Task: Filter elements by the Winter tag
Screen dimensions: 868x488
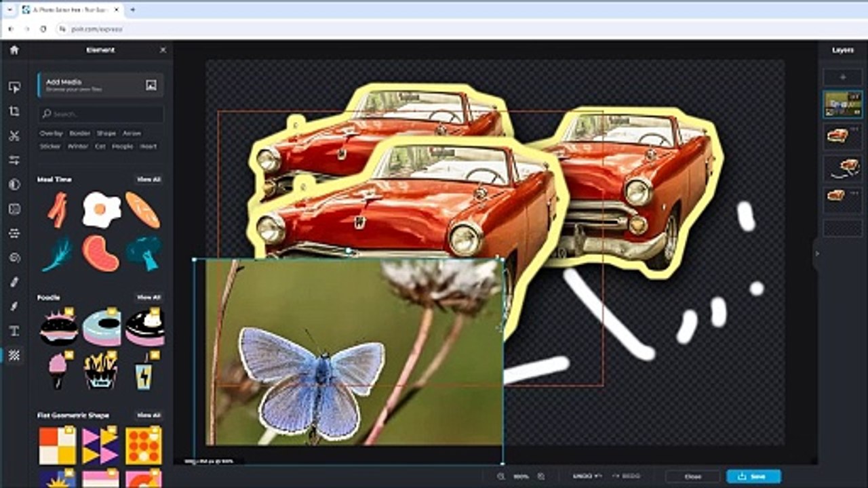Action: tap(78, 146)
